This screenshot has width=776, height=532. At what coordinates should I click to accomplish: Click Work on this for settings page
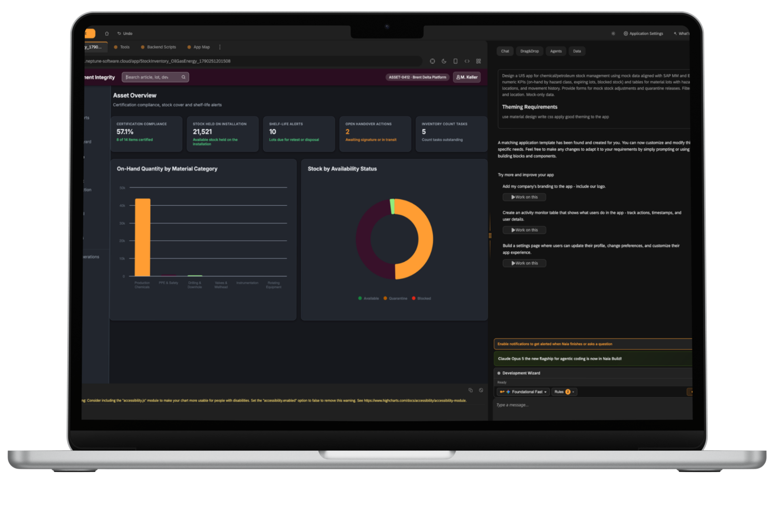pos(524,263)
